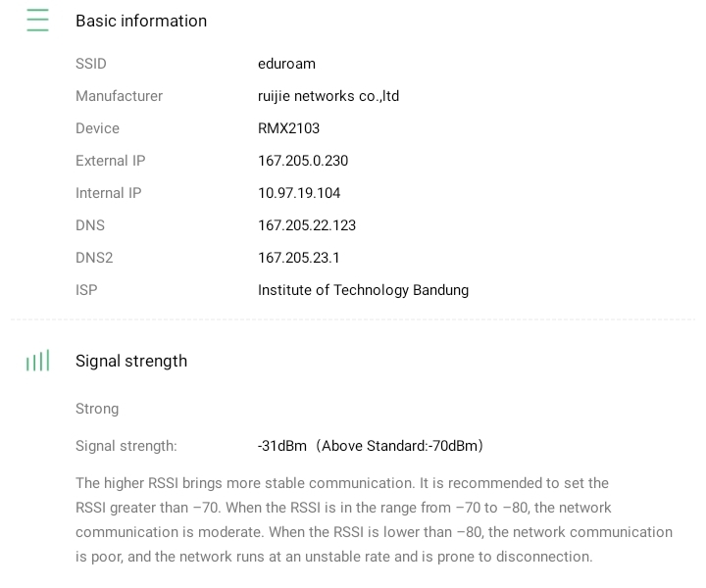
Task: Click the External IP field label
Action: (x=110, y=161)
